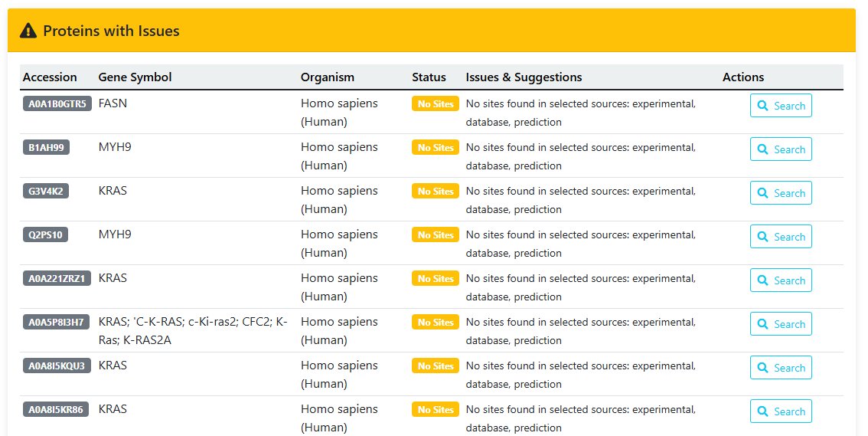
Task: Click the Proteins with Issues title
Action: 111,31
